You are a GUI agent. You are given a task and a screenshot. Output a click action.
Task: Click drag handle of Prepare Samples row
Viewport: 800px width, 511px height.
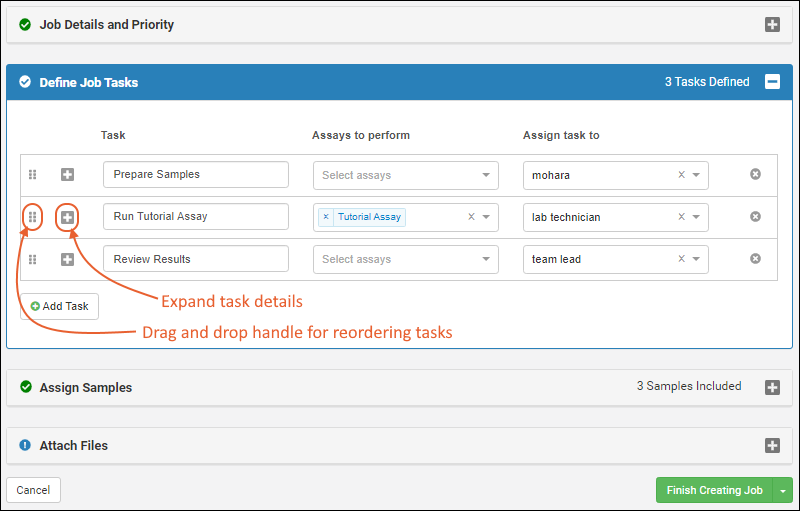(x=32, y=174)
